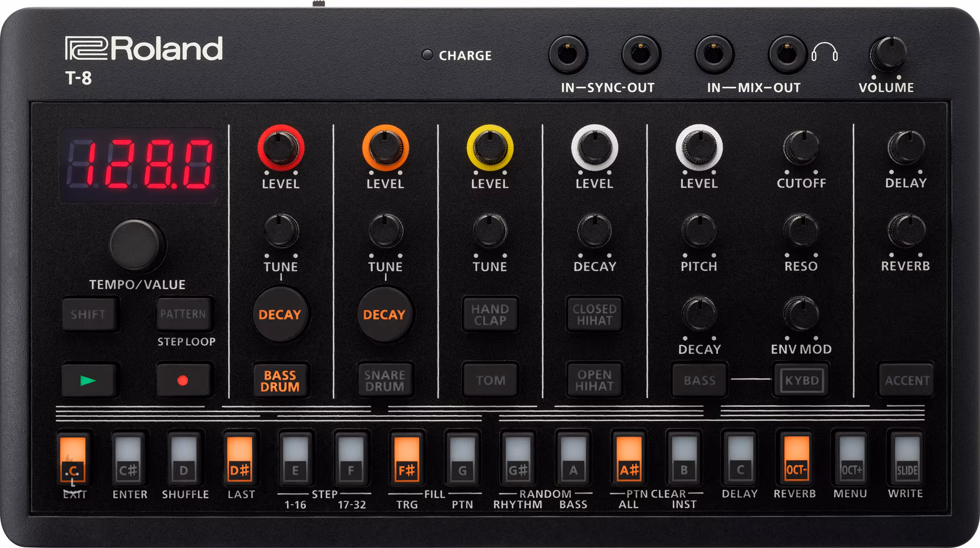The height and width of the screenshot is (548, 980).
Task: Click the yellow-ringed LEVEL knob
Action: click(489, 147)
